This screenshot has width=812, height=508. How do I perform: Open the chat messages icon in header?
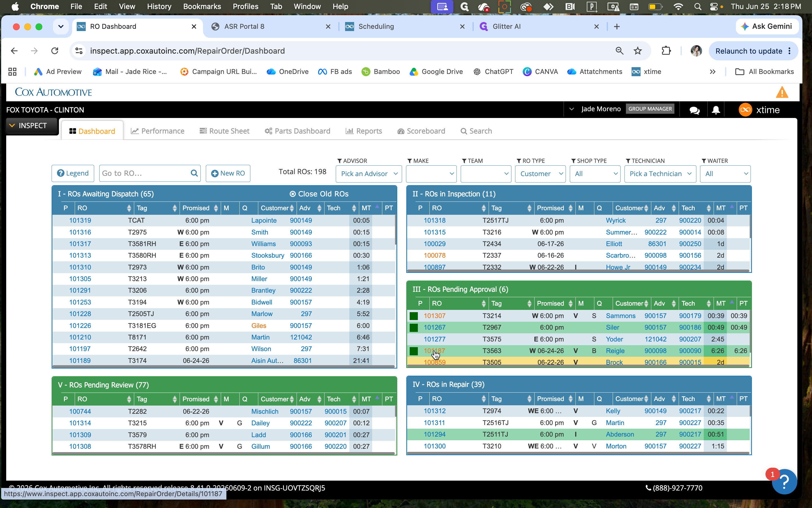point(694,110)
